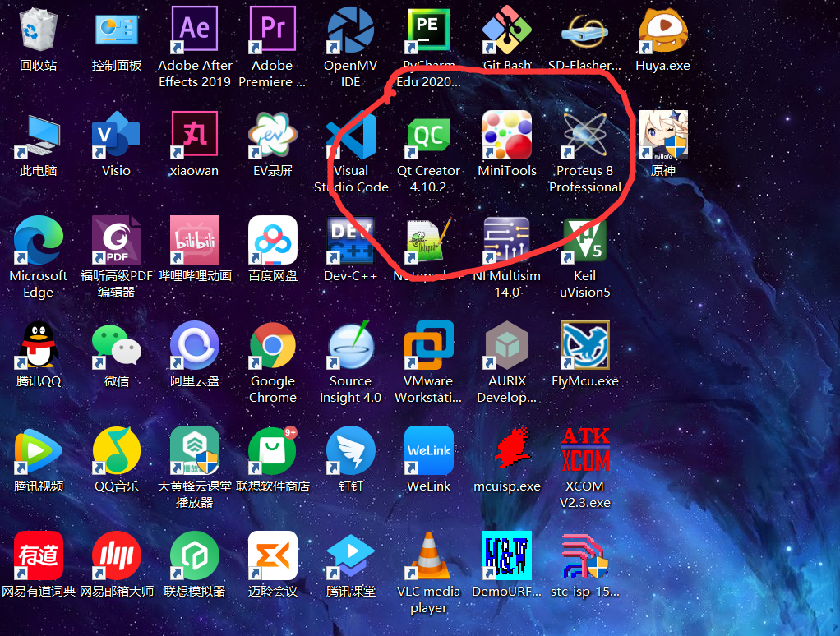Open Proteus 8 Professional
Image resolution: width=840 pixels, height=636 pixels.
pos(584,136)
